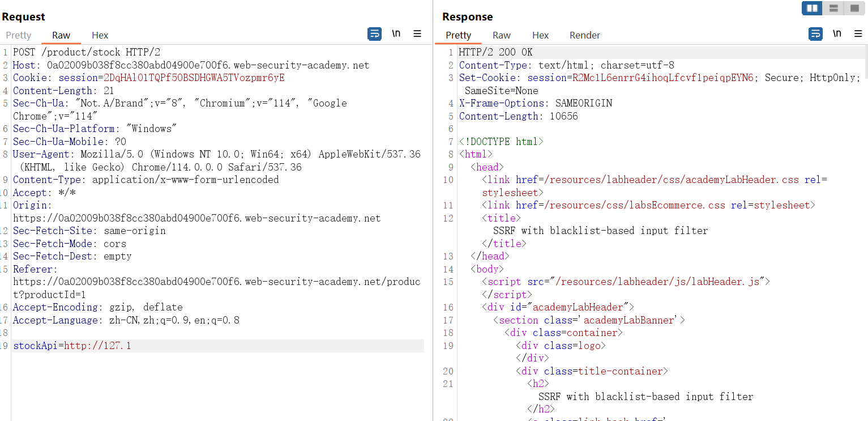This screenshot has height=421, width=868.
Task: Click response Content-Type text/html header
Action: (x=566, y=65)
